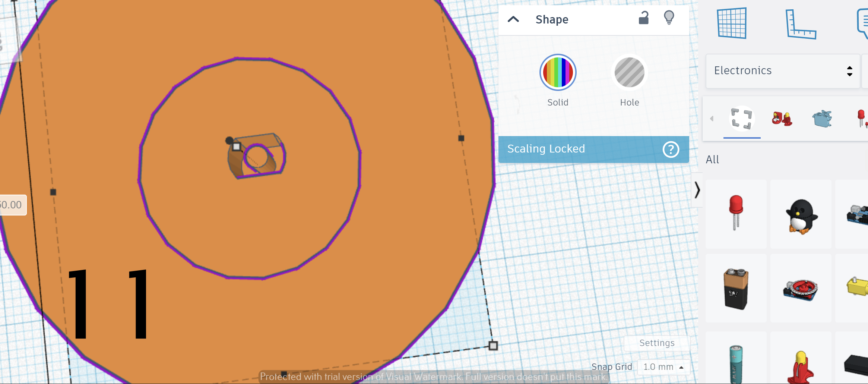868x384 pixels.
Task: Select the 9V battery shape thumbnail
Action: coord(736,288)
